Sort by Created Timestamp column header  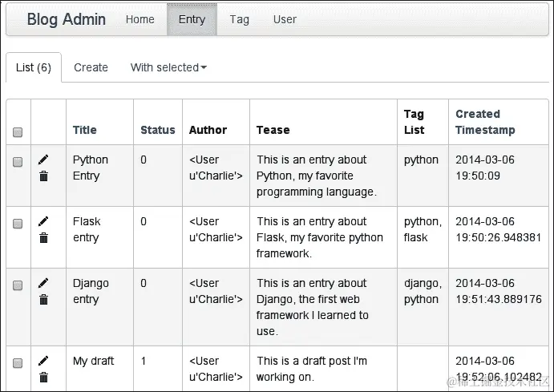coord(485,122)
